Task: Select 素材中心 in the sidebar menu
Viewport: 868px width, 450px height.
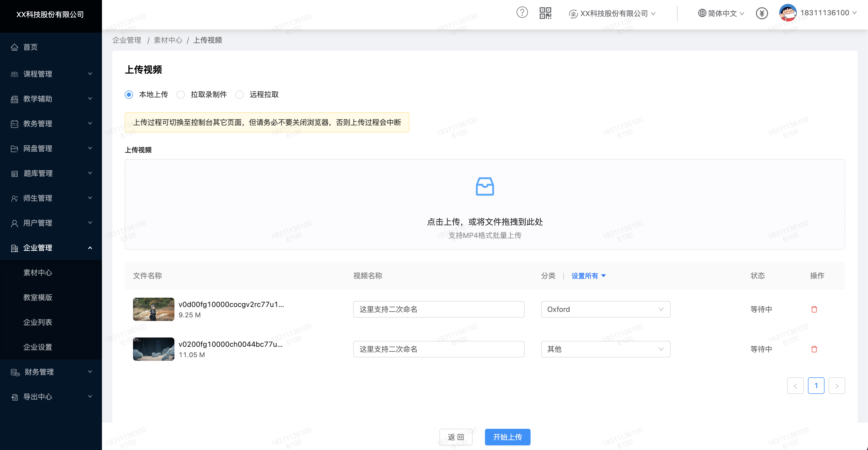Action: (x=38, y=273)
